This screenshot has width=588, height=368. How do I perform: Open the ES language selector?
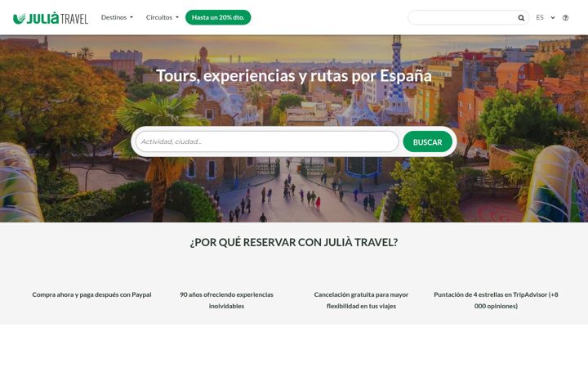(546, 17)
